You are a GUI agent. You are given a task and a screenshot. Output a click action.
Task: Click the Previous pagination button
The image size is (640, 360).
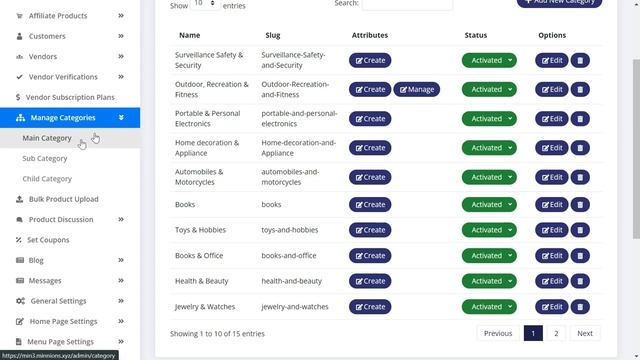498,333
